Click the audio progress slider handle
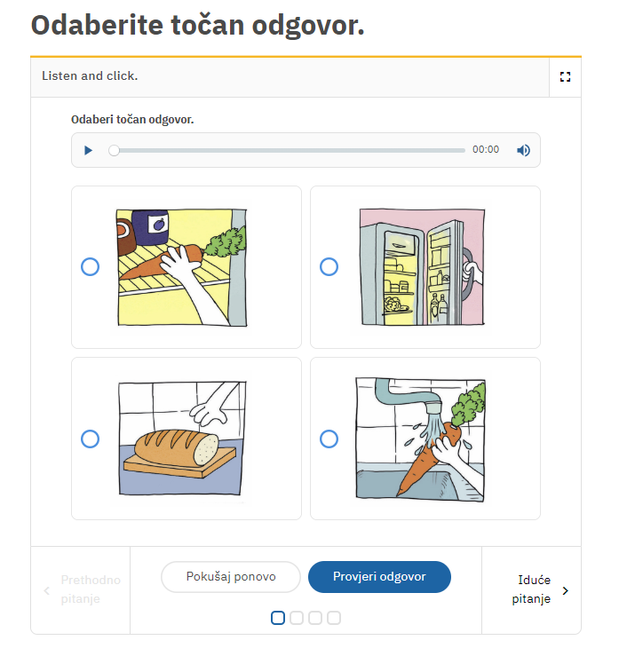The image size is (619, 672). pos(114,150)
